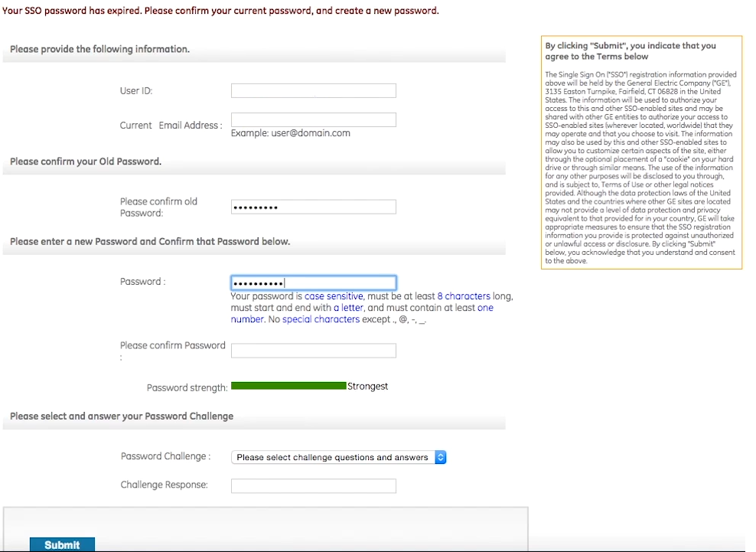This screenshot has height=552, width=756.
Task: Click the "case sensitive" link
Action: click(334, 296)
